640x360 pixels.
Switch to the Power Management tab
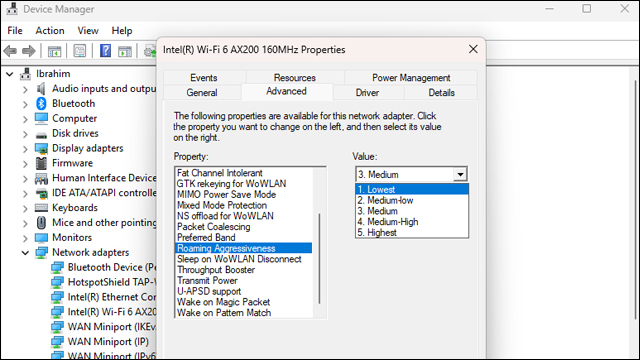[x=411, y=78]
